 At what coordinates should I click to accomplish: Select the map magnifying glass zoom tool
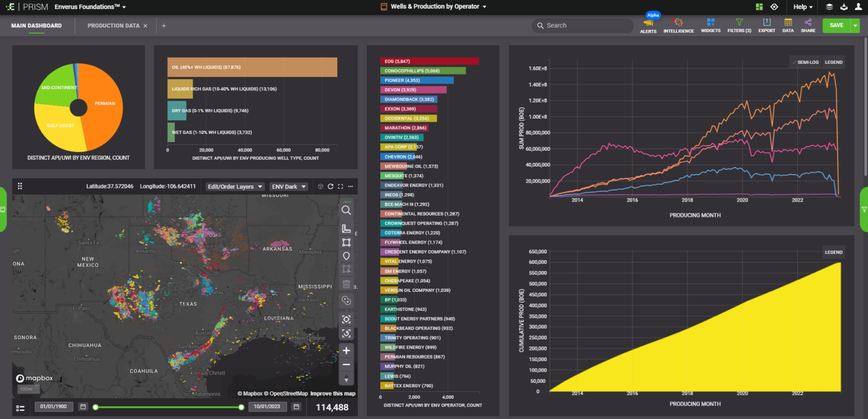pyautogui.click(x=346, y=210)
